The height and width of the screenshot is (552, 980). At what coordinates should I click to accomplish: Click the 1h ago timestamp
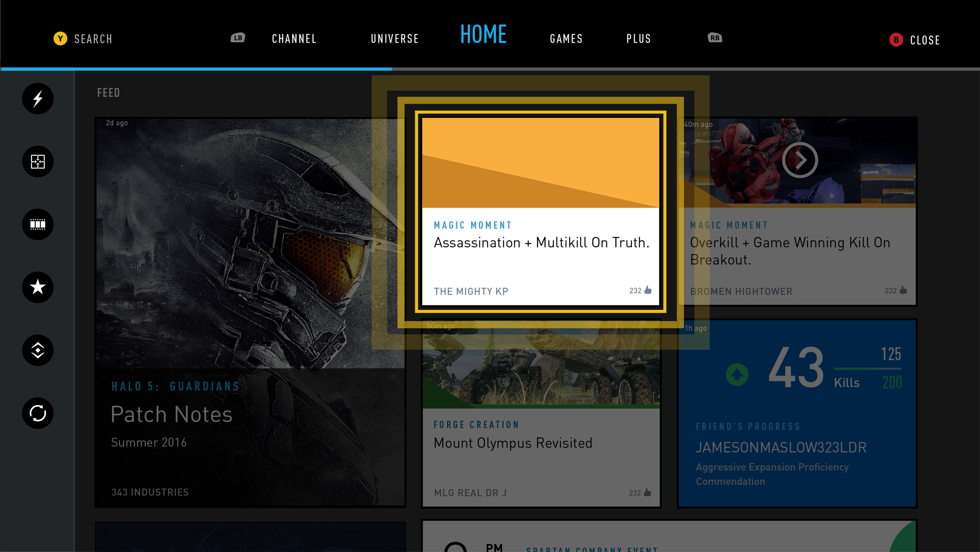click(695, 328)
